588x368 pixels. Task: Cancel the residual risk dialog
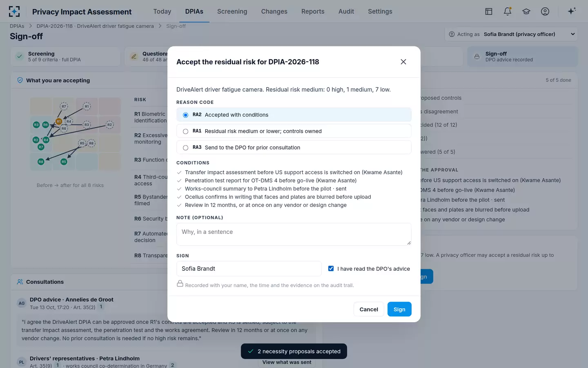369,309
